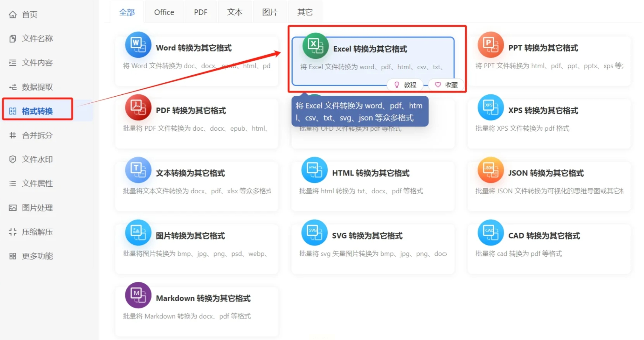
Task: Click the Word conversion icon
Action: click(138, 45)
